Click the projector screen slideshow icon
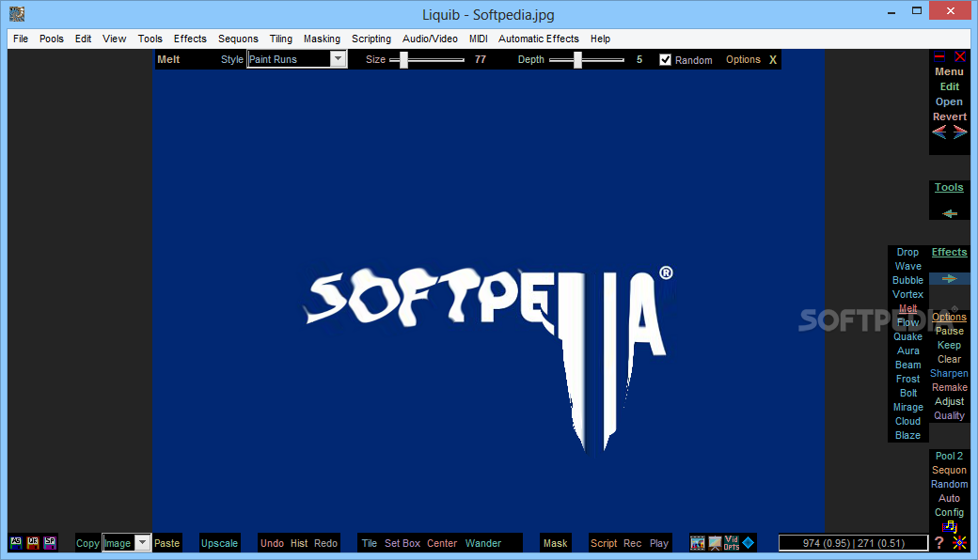The width and height of the screenshot is (978, 560). coord(715,543)
